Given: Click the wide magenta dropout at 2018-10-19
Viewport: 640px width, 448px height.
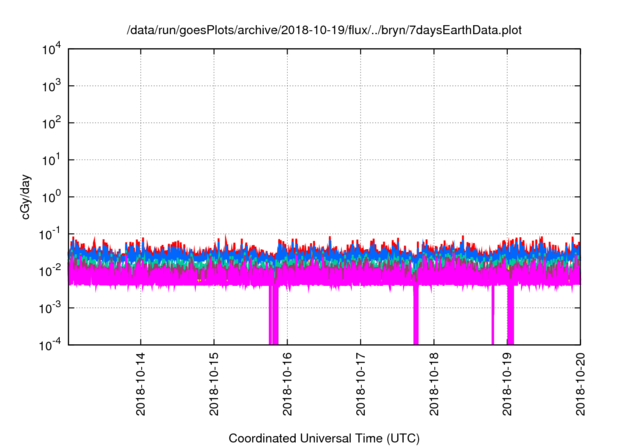Looking at the screenshot, I should pyautogui.click(x=510, y=315).
